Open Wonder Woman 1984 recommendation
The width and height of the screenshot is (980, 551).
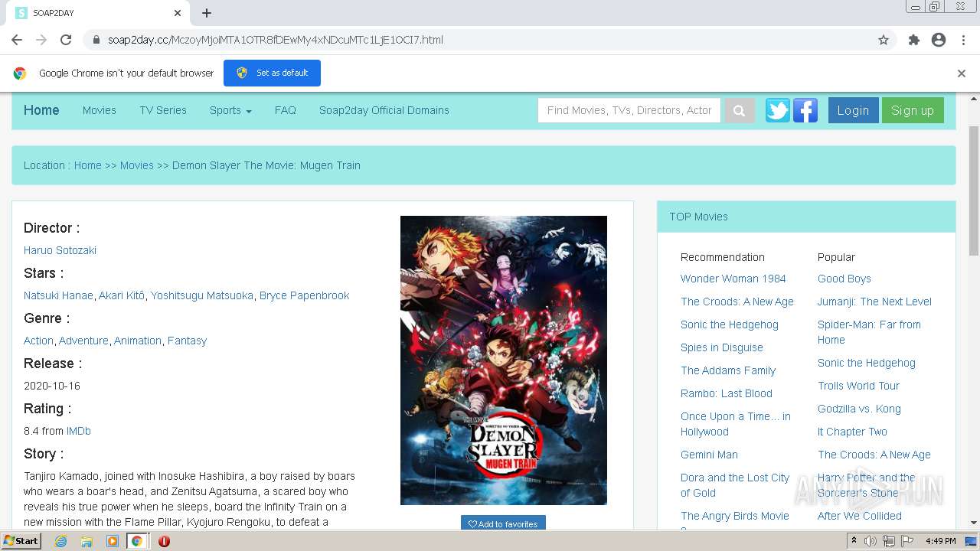click(733, 279)
